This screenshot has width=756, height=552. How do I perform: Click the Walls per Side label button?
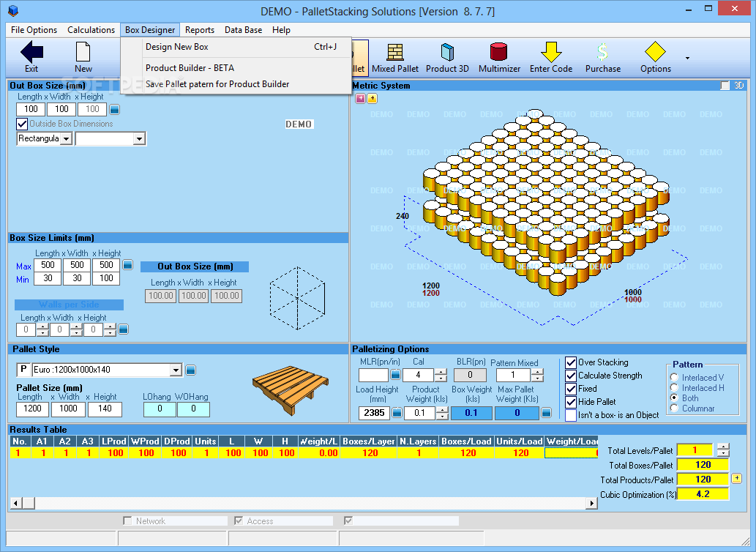[x=69, y=305]
